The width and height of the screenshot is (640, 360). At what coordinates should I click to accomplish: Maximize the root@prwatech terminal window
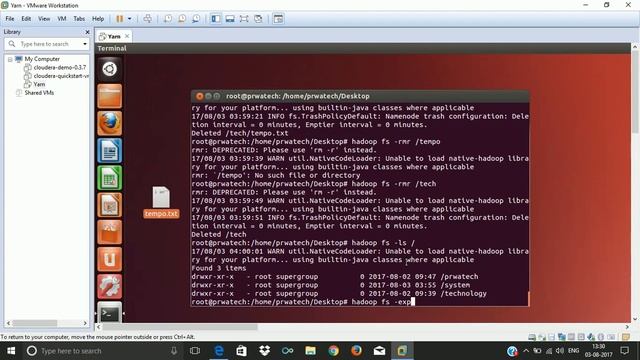217,96
